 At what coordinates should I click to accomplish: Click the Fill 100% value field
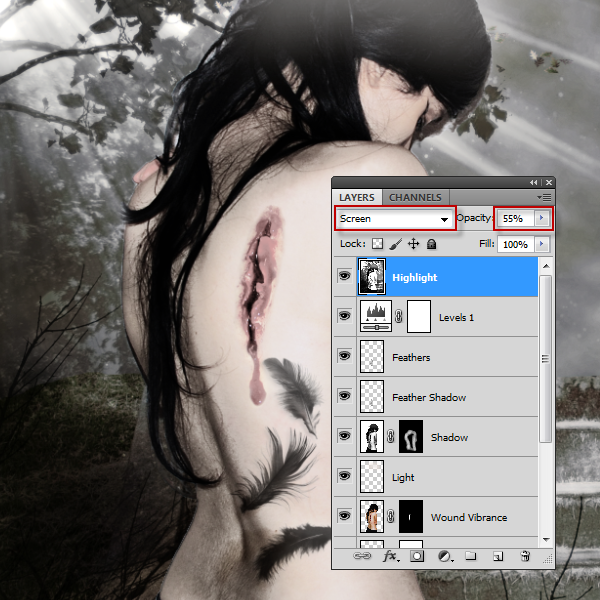point(515,245)
